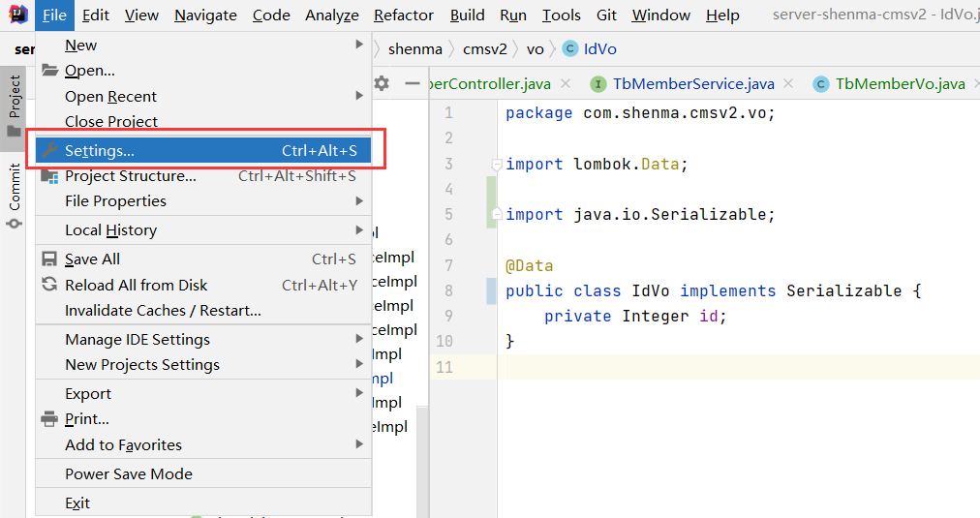Image resolution: width=980 pixels, height=518 pixels.
Task: Click the fold marker at line 5 import
Action: (497, 214)
